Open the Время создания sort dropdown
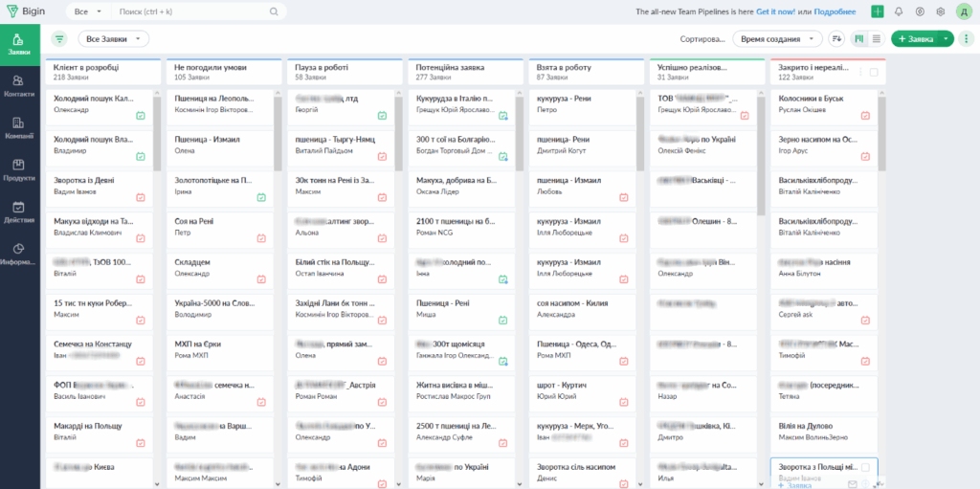980x489 pixels. [x=777, y=39]
